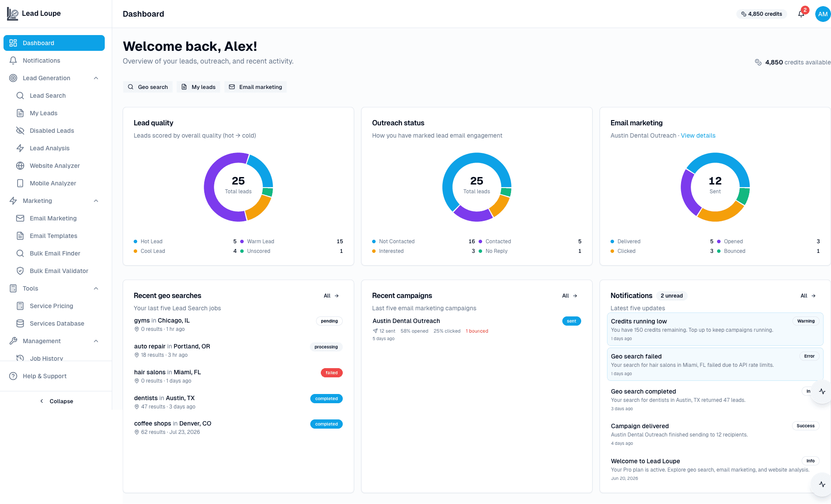Select Website Analyzer from sidebar

(58, 166)
